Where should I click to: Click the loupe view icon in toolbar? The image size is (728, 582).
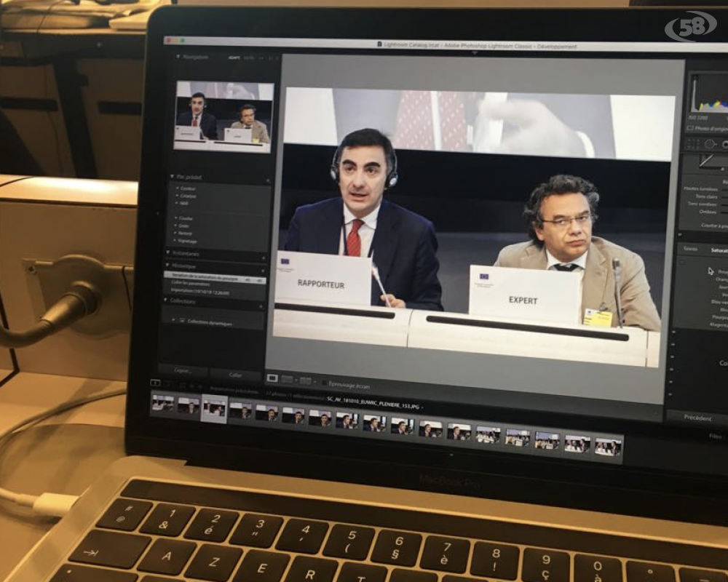click(272, 379)
